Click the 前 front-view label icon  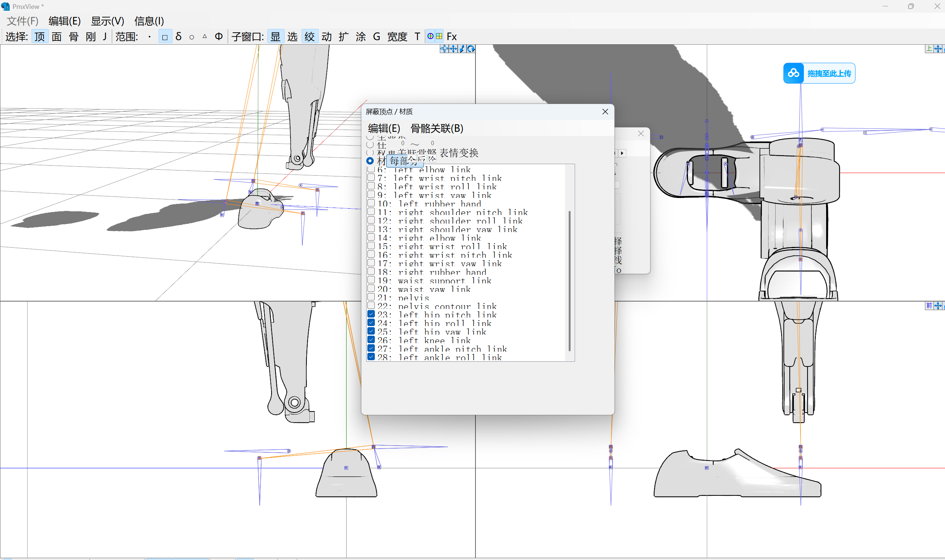[929, 306]
